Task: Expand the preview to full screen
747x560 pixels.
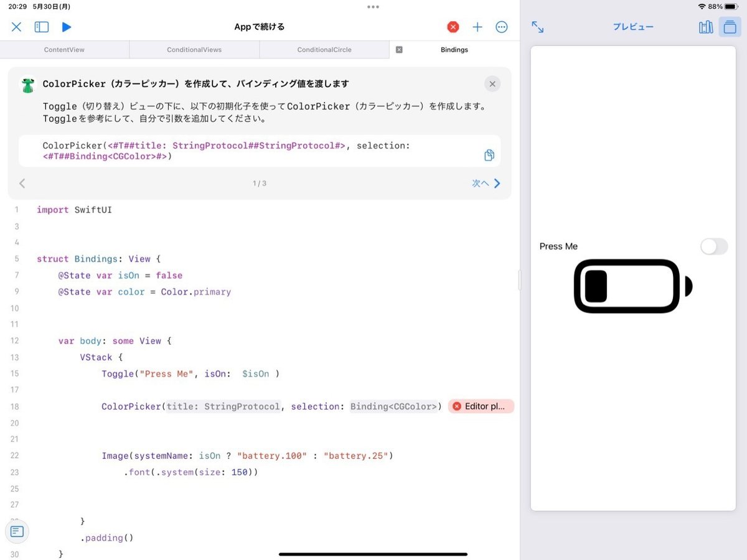Action: pyautogui.click(x=538, y=27)
